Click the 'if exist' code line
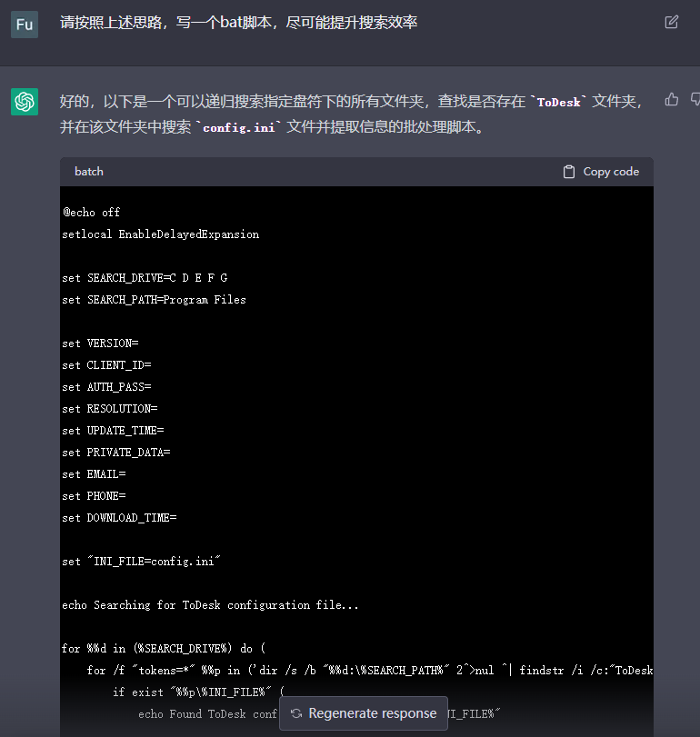 click(x=198, y=692)
